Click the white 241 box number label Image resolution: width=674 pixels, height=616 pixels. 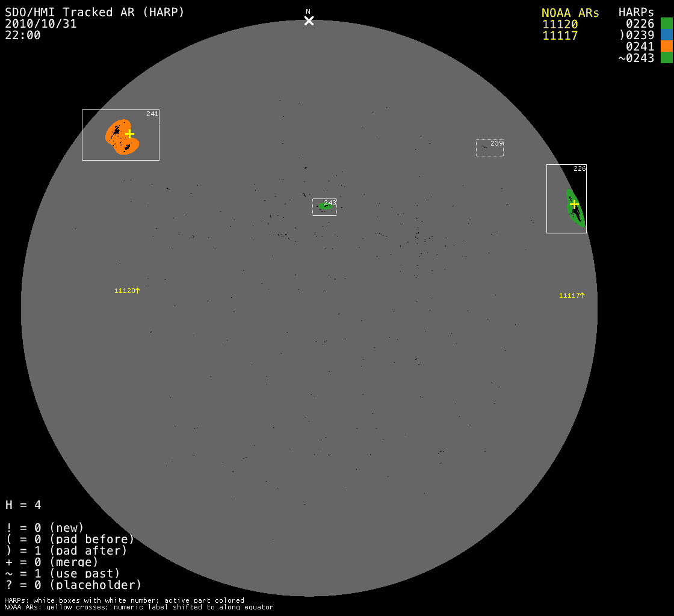152,114
